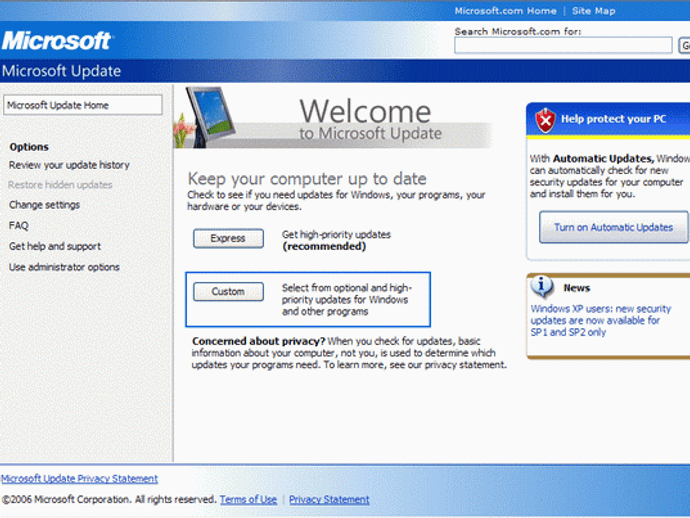Click Help protect your PC header
This screenshot has height=518, width=690.
pos(613,119)
